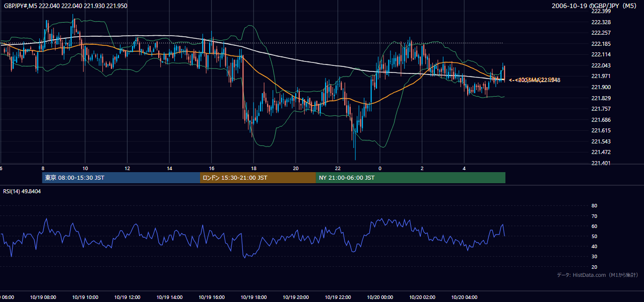Click price axis label 222.043
Screen dimensions: 644x302
pyautogui.click(x=601, y=65)
